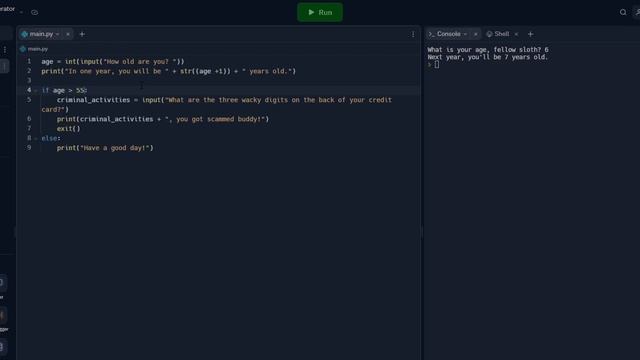Click the 'In one year, you will be' print line

[x=169, y=71]
